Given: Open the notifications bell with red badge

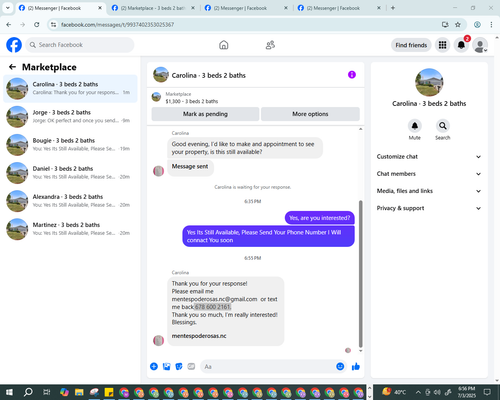Looking at the screenshot, I should point(461,45).
